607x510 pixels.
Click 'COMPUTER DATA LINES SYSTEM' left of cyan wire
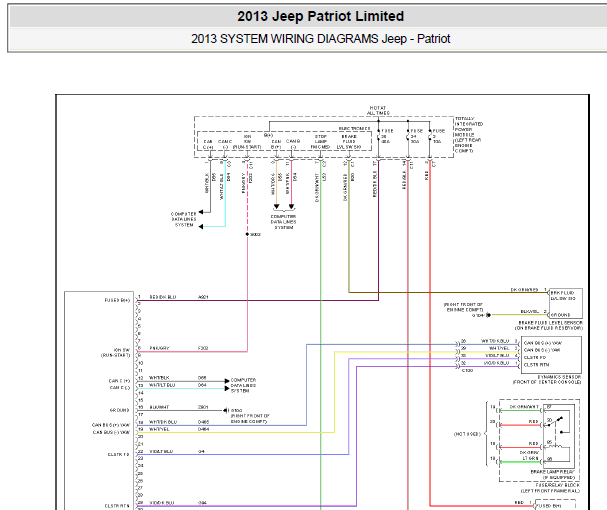184,219
